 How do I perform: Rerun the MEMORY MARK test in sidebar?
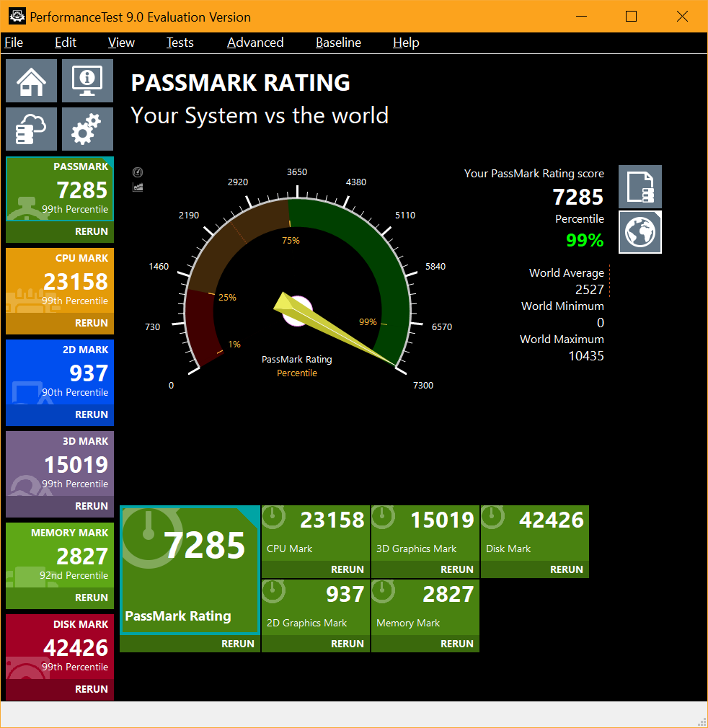[60, 597]
